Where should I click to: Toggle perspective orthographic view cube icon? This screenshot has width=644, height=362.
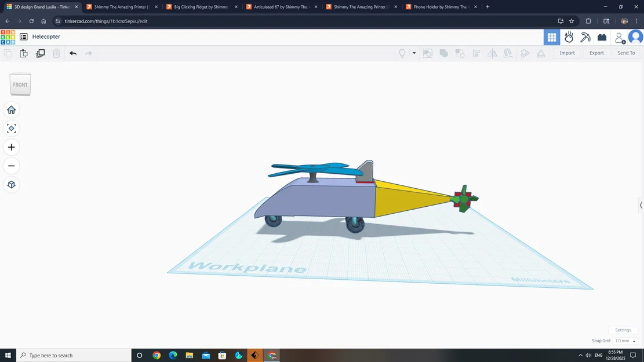[x=11, y=185]
